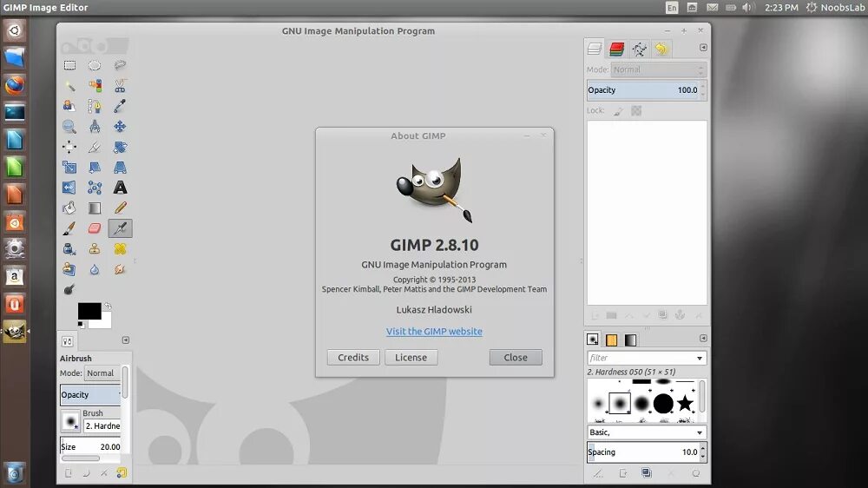This screenshot has height=488, width=868.
Task: Open License in About GIMP dialog
Action: tap(411, 357)
